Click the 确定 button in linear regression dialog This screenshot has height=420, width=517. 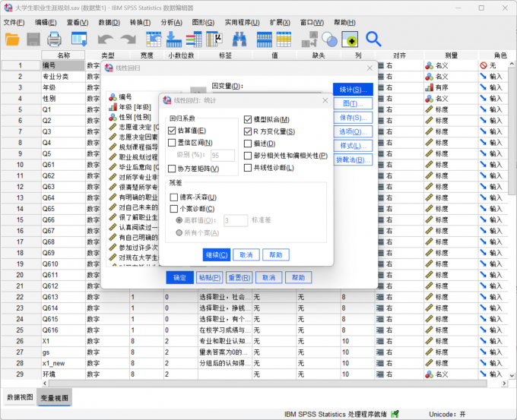(179, 278)
